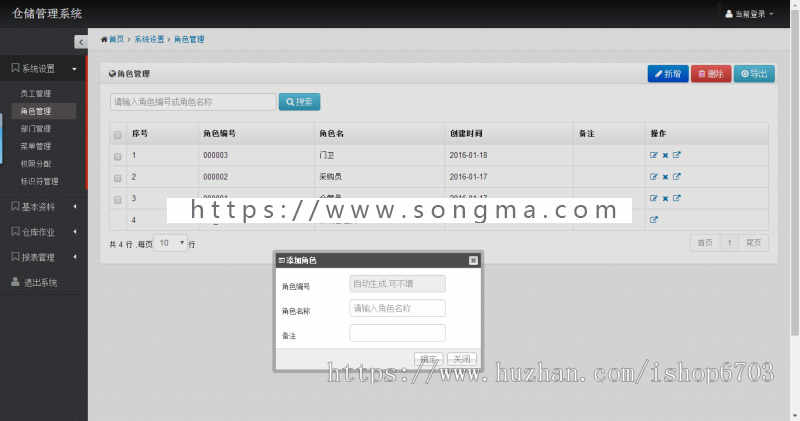This screenshot has width=800, height=421.
Task: Click the vertical scrollbar on the right
Action: click(795, 171)
